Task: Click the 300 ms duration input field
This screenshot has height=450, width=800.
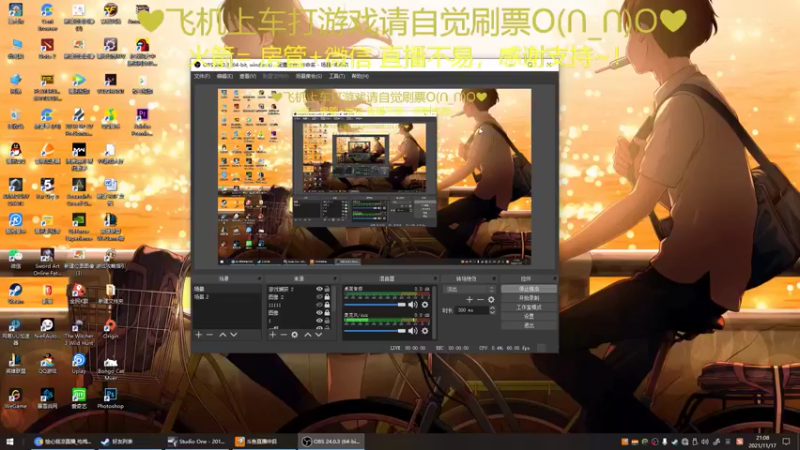Action: coord(472,310)
